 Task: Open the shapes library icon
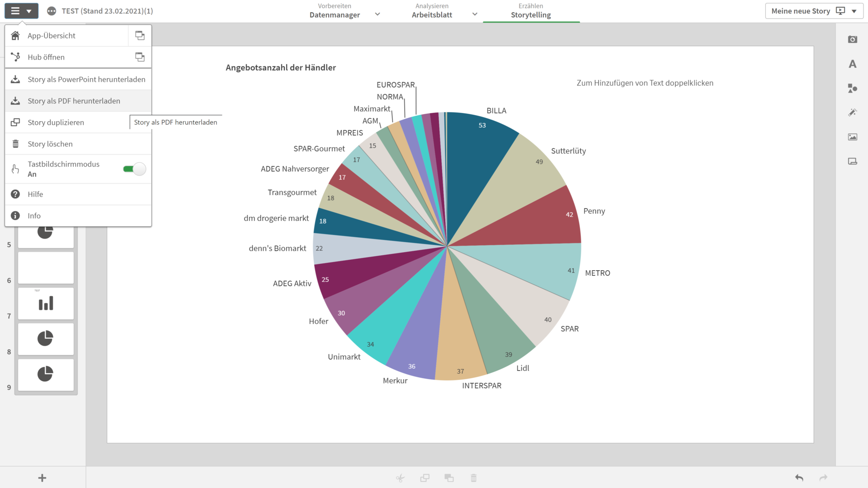point(852,88)
